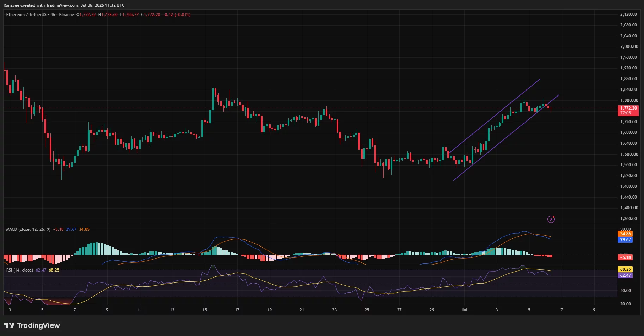
Task: Click the 'Jul' label on the time axis
Action: click(464, 310)
